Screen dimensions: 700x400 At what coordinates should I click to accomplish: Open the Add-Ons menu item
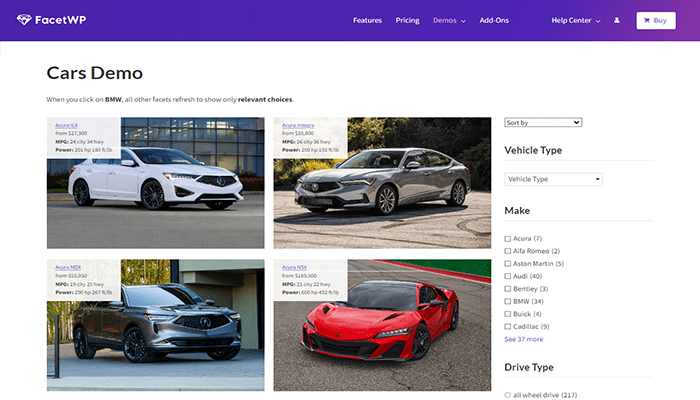pyautogui.click(x=494, y=20)
